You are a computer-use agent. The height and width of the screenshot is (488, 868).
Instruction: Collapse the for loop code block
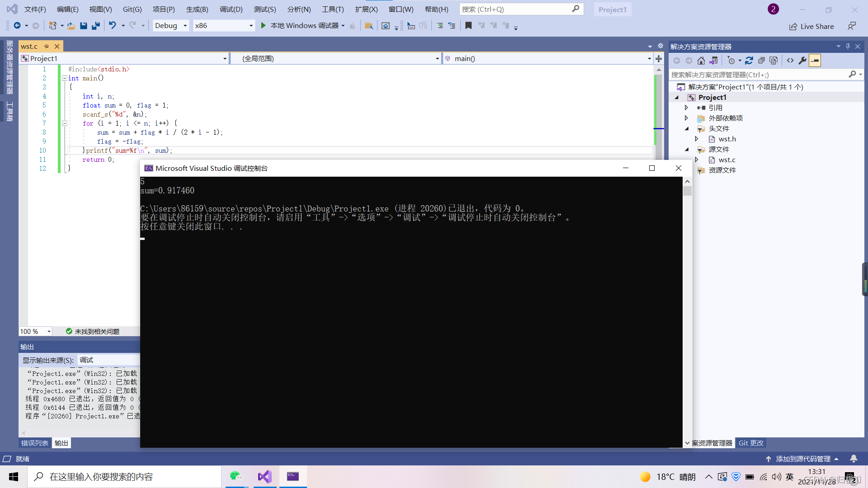64,123
